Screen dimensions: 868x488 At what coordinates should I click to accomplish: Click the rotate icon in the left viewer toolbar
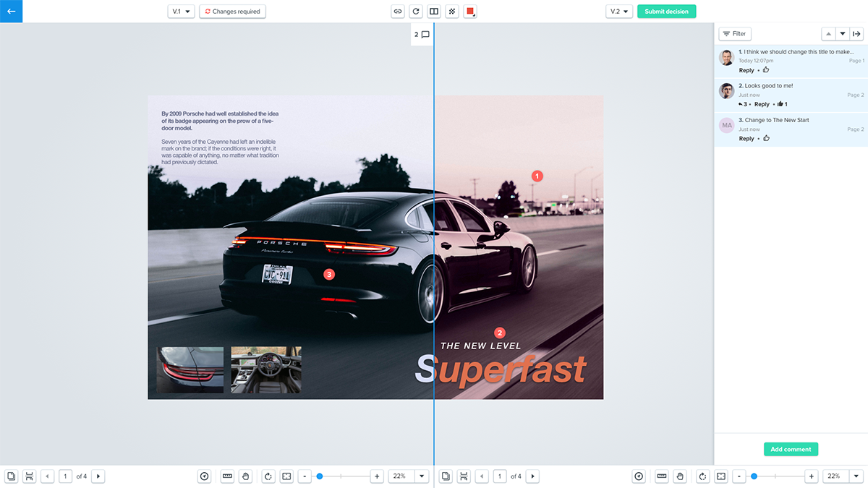268,476
